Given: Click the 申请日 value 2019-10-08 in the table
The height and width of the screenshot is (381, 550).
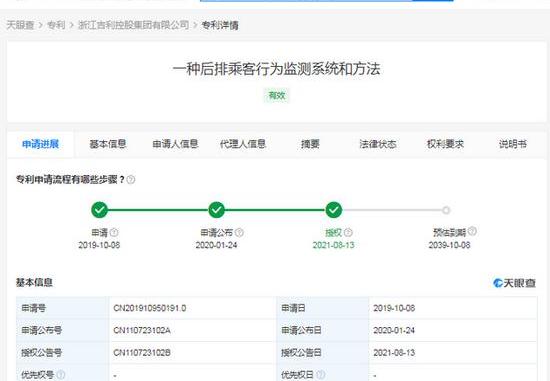Looking at the screenshot, I should [x=394, y=308].
